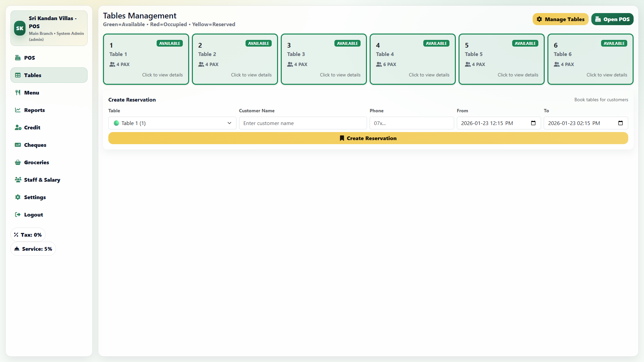Click the Reports chart line icon
Viewport: 644px width, 362px height.
18,110
